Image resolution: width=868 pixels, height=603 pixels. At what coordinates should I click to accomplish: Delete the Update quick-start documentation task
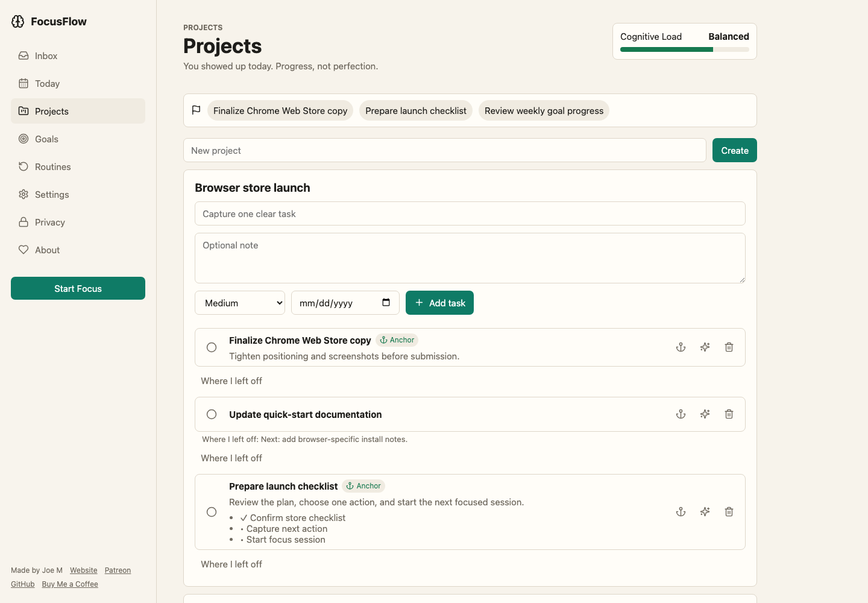(729, 414)
